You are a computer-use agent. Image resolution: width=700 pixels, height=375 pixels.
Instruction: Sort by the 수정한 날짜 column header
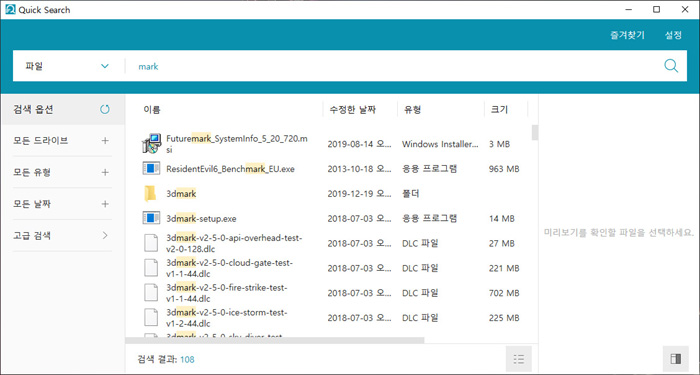(352, 109)
